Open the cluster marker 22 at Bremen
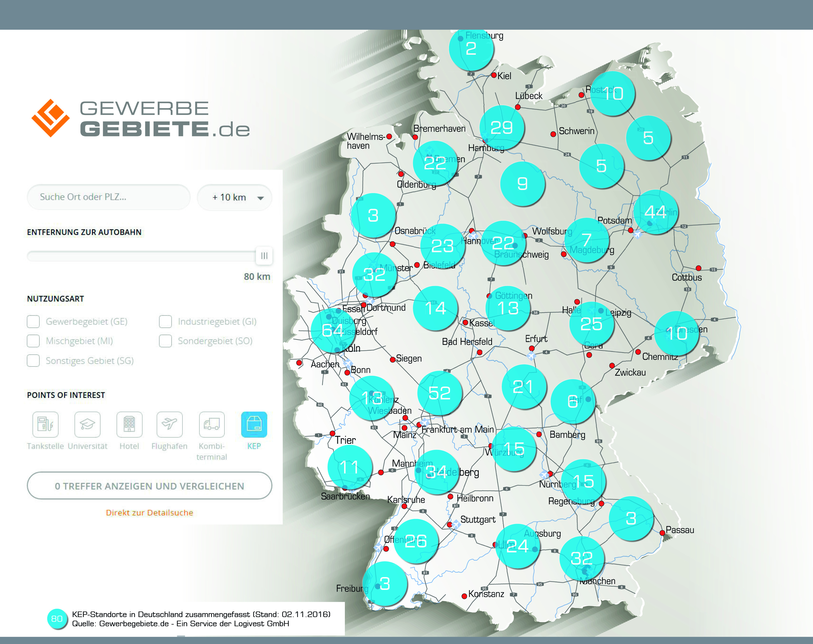The image size is (813, 644). point(435,163)
